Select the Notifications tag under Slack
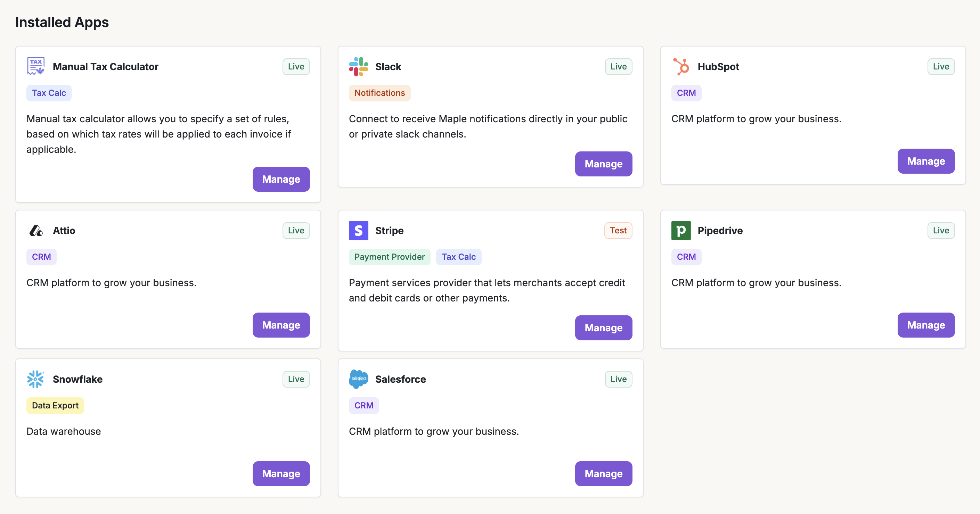 coord(379,93)
